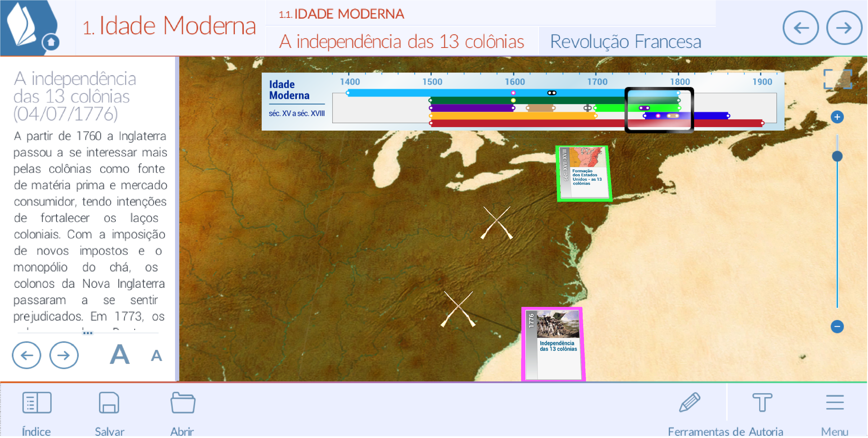
Task: Zoom out map with minus button
Action: 837,327
